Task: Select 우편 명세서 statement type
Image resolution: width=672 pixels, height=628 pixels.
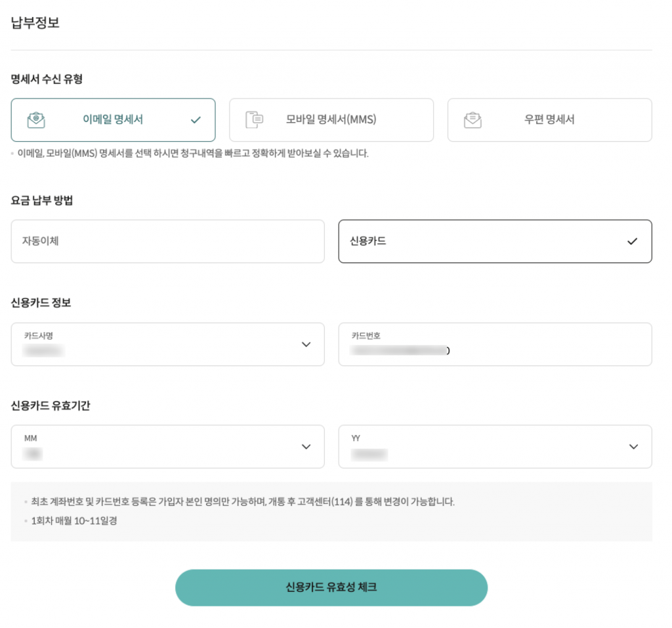Action: click(x=549, y=120)
